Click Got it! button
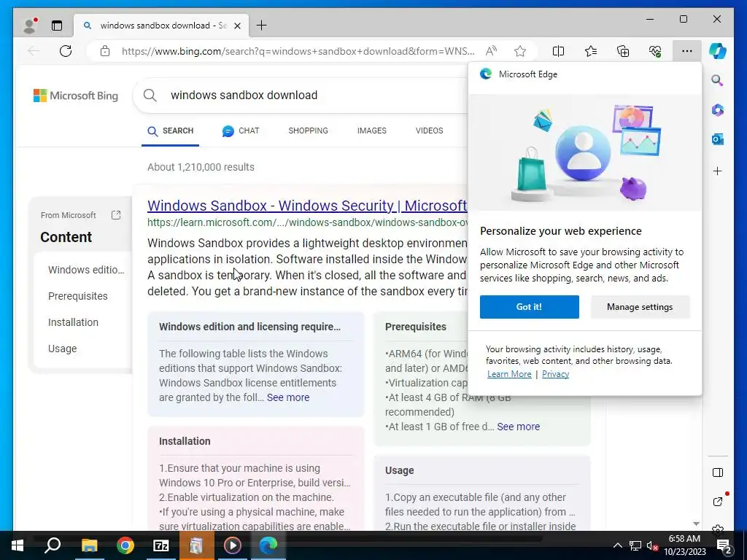 (530, 307)
